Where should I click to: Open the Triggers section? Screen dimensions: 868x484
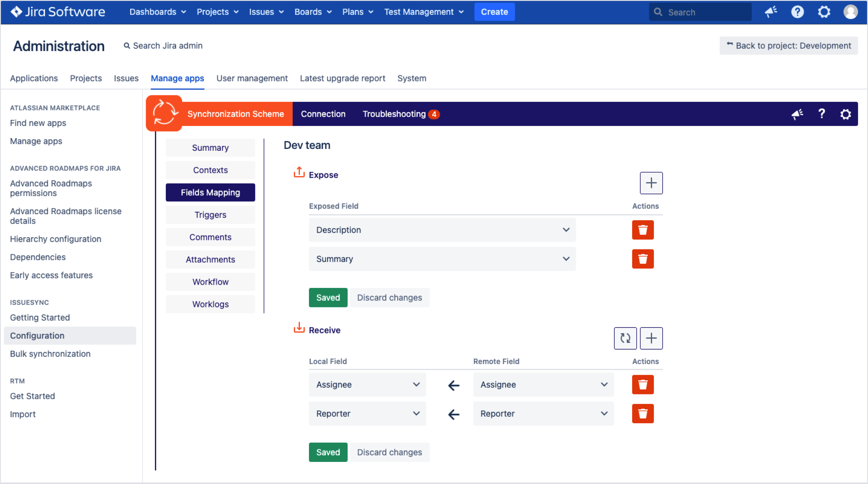(210, 215)
